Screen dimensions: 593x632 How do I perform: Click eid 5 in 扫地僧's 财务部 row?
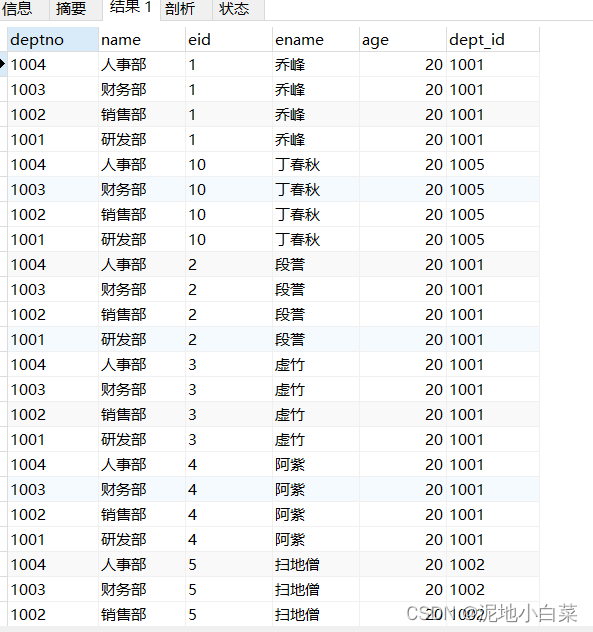pos(229,589)
